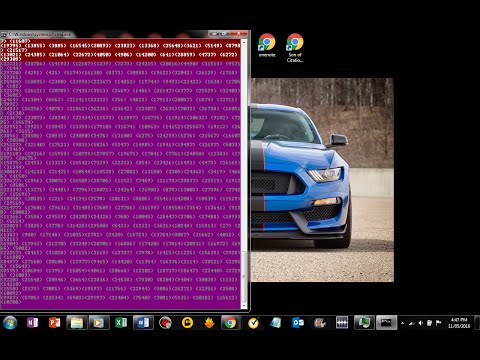Open the taskbar clock and date
Viewport: 480px width, 360px height.
coord(459,323)
